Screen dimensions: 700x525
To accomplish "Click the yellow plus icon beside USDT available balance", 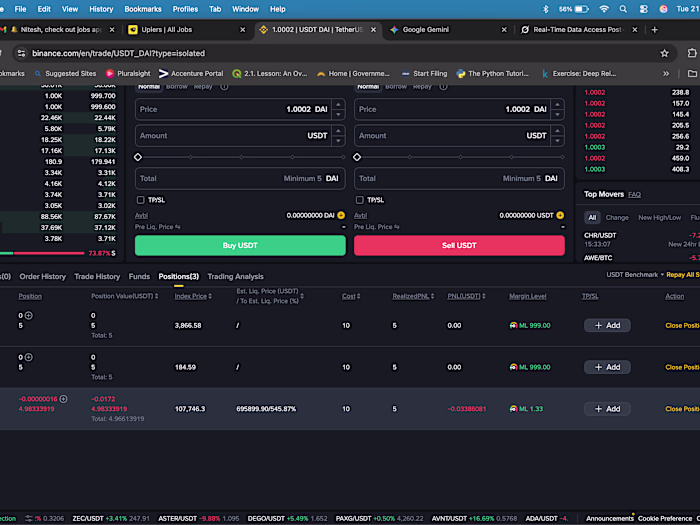I will (x=560, y=215).
